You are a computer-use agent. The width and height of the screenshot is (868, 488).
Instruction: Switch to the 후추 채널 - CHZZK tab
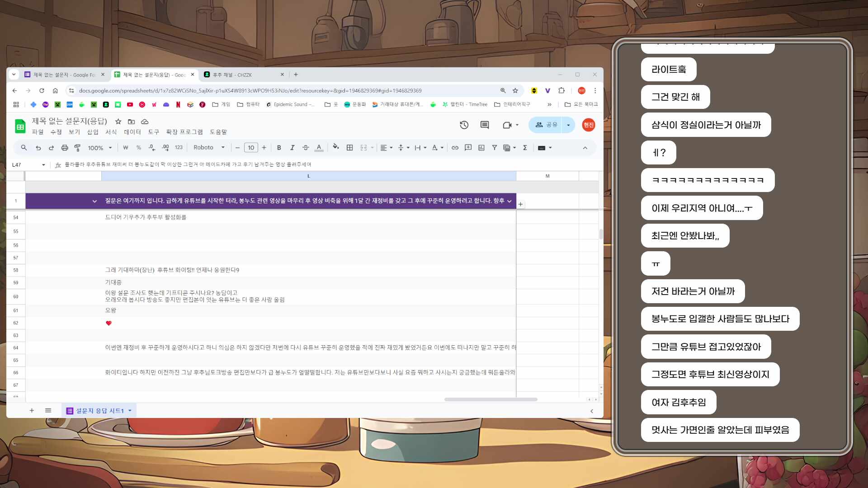[244, 75]
